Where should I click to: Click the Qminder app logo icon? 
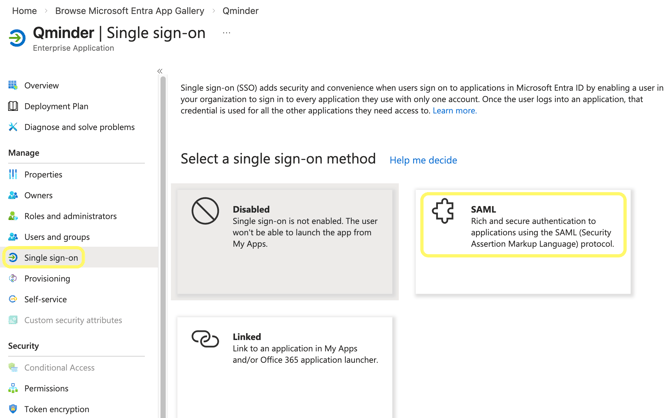click(x=17, y=38)
